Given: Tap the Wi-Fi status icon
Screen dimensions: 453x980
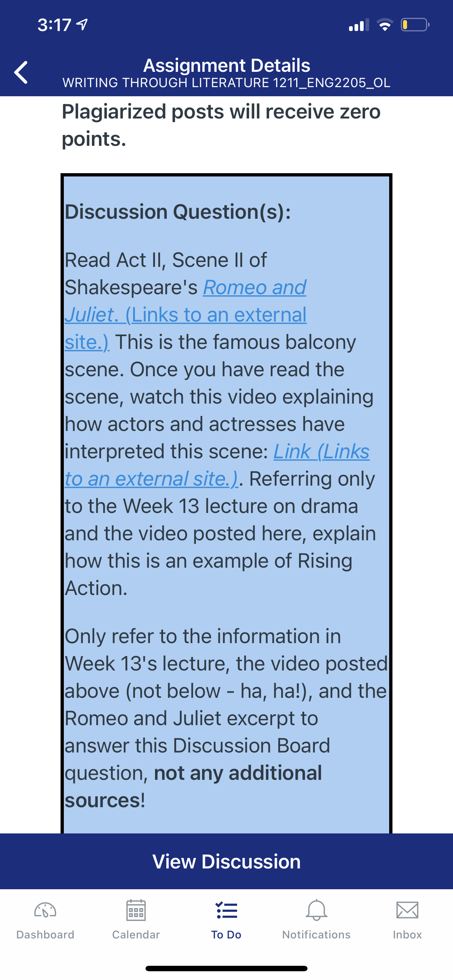Looking at the screenshot, I should [385, 25].
